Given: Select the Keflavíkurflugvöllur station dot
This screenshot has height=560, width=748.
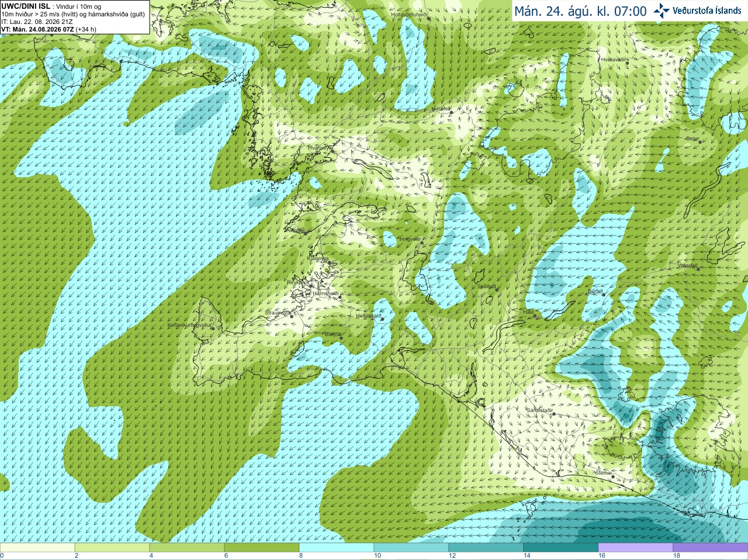Looking at the screenshot, I should (213, 328).
